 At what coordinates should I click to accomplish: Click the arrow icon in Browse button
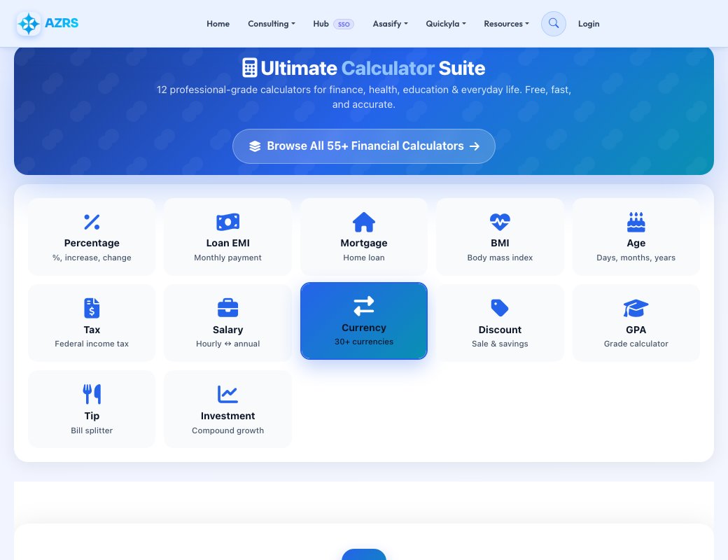474,146
